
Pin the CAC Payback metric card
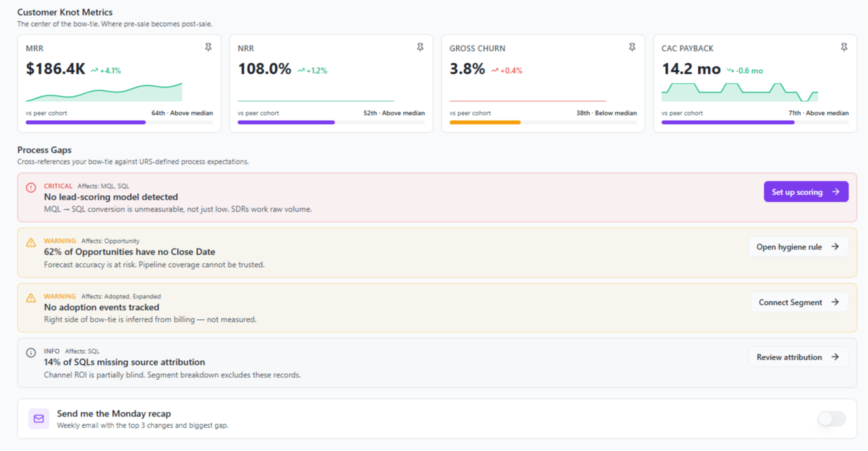click(x=844, y=48)
